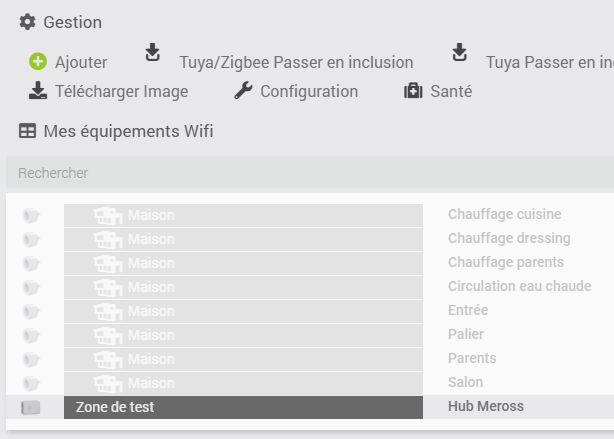Screen dimensions: 614x439
Task: Open the Chauffage dressing equipment
Action: coord(509,238)
